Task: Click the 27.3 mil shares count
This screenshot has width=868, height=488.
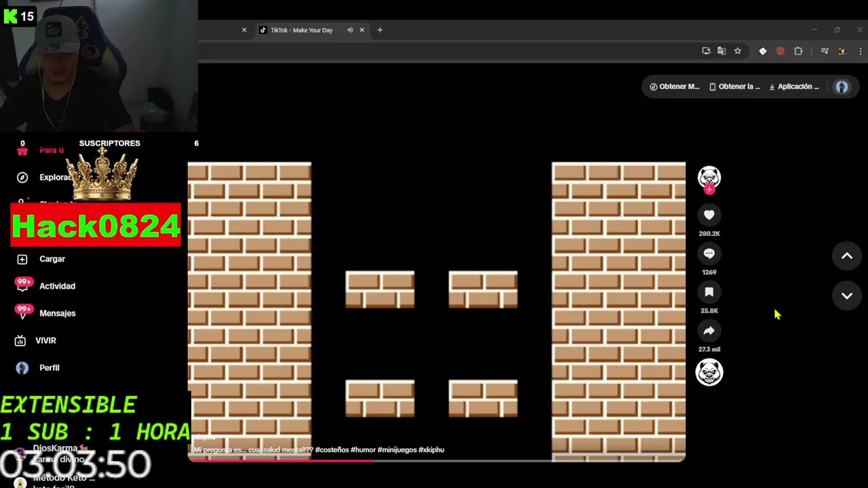Action: pos(709,349)
